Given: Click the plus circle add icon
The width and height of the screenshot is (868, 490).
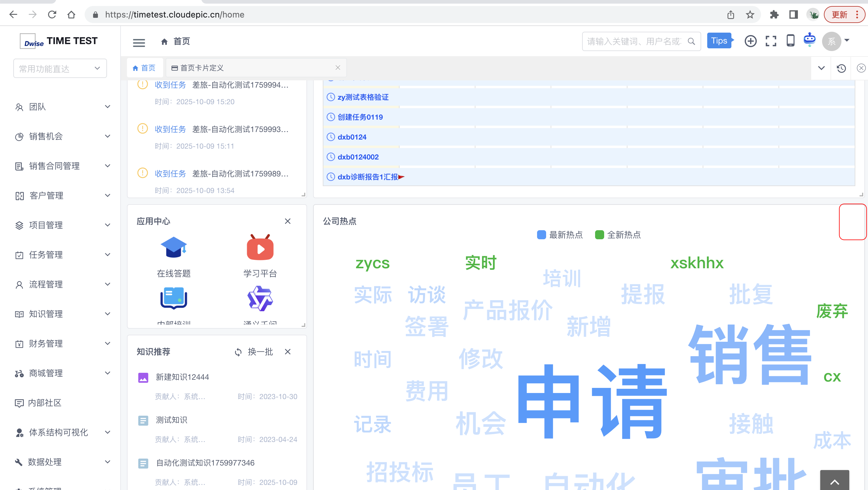Looking at the screenshot, I should (750, 41).
